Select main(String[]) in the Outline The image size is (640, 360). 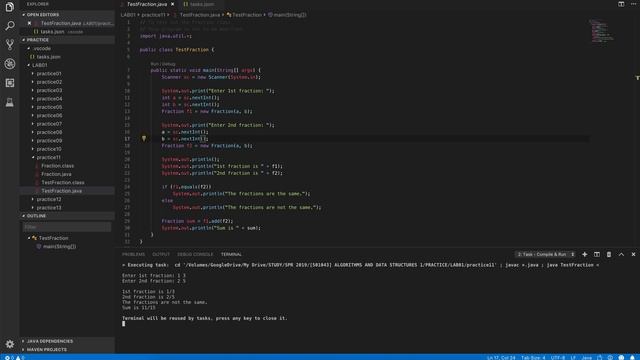tap(60, 247)
